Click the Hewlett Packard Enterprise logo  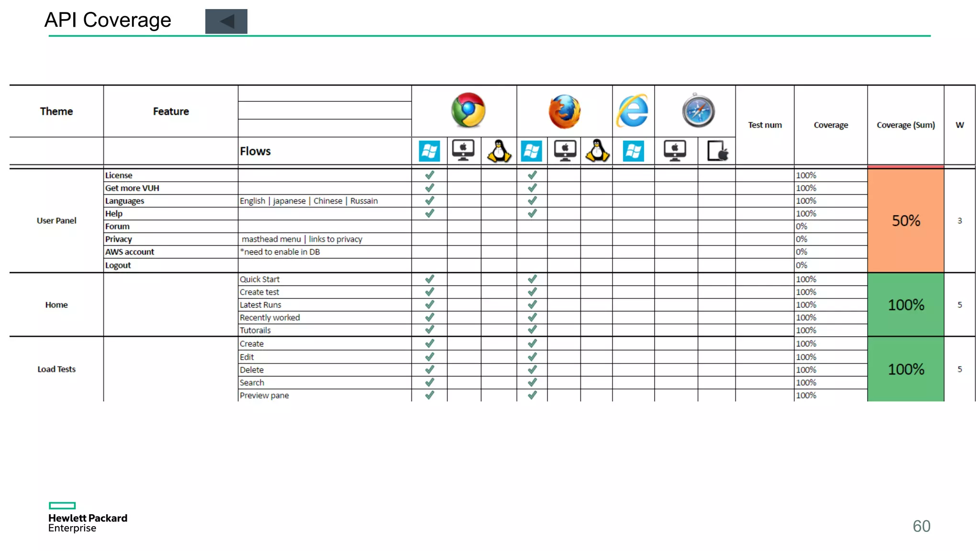point(87,518)
